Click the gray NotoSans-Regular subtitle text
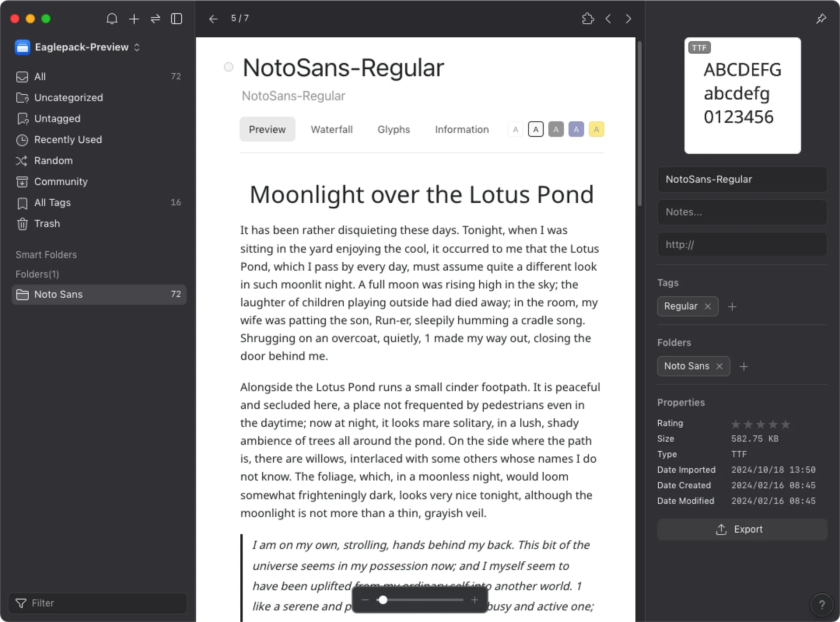840x622 pixels. coord(293,96)
